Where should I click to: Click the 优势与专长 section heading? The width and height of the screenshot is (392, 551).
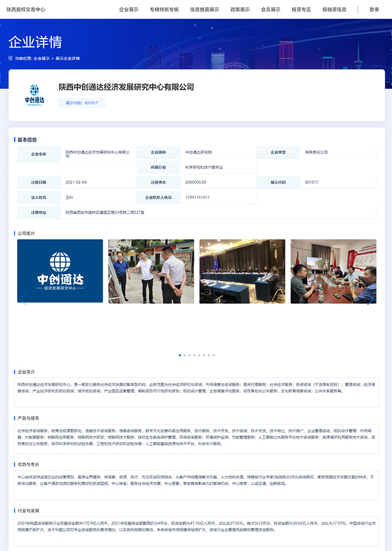point(28,464)
